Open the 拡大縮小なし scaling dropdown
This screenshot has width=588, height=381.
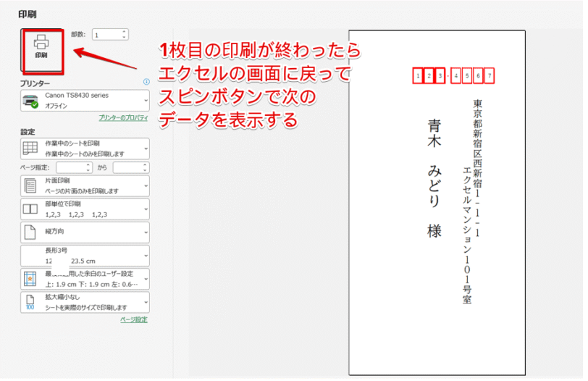pyautogui.click(x=85, y=302)
